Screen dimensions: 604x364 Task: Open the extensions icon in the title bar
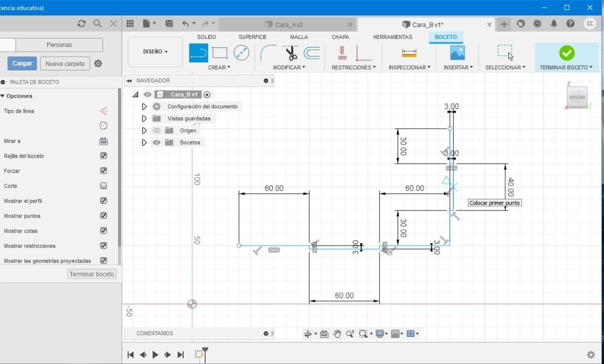[521, 24]
